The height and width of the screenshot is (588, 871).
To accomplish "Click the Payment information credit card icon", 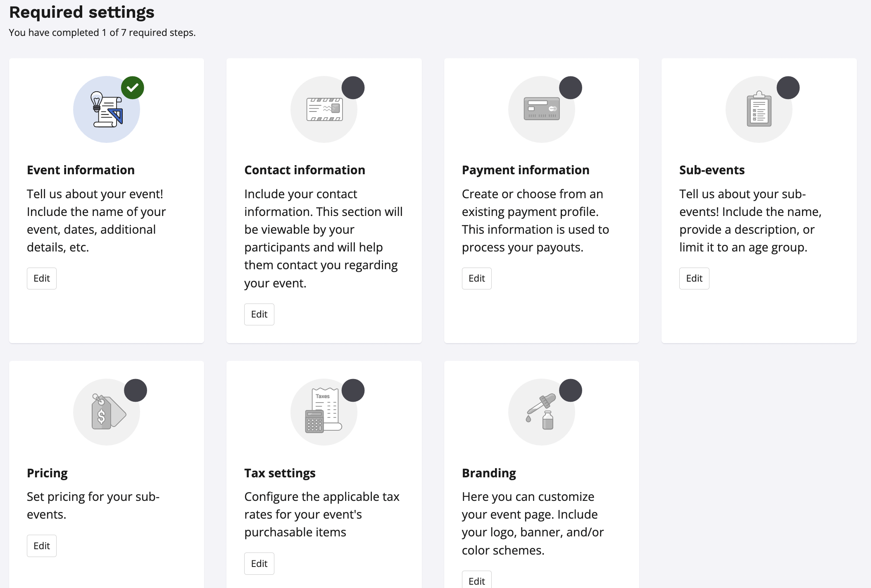I will [x=541, y=109].
